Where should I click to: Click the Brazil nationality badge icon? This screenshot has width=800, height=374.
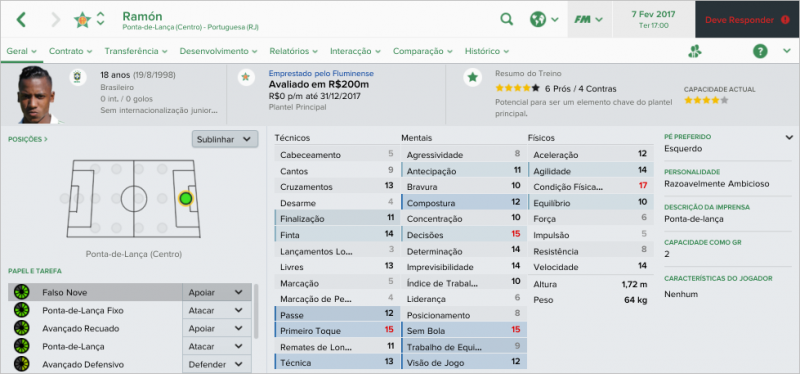[x=78, y=78]
